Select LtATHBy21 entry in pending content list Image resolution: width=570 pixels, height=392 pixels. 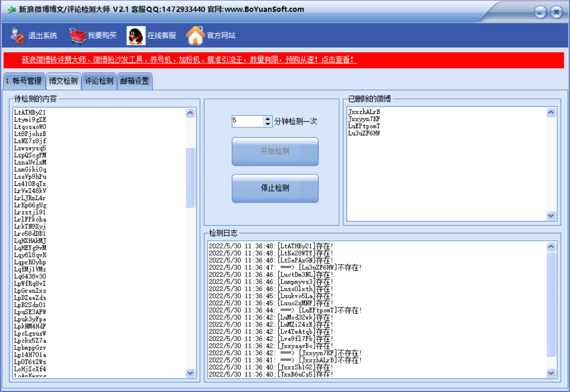tap(30, 113)
